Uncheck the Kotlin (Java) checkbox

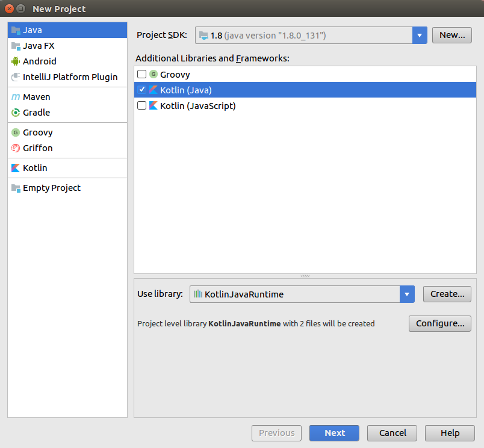click(141, 90)
